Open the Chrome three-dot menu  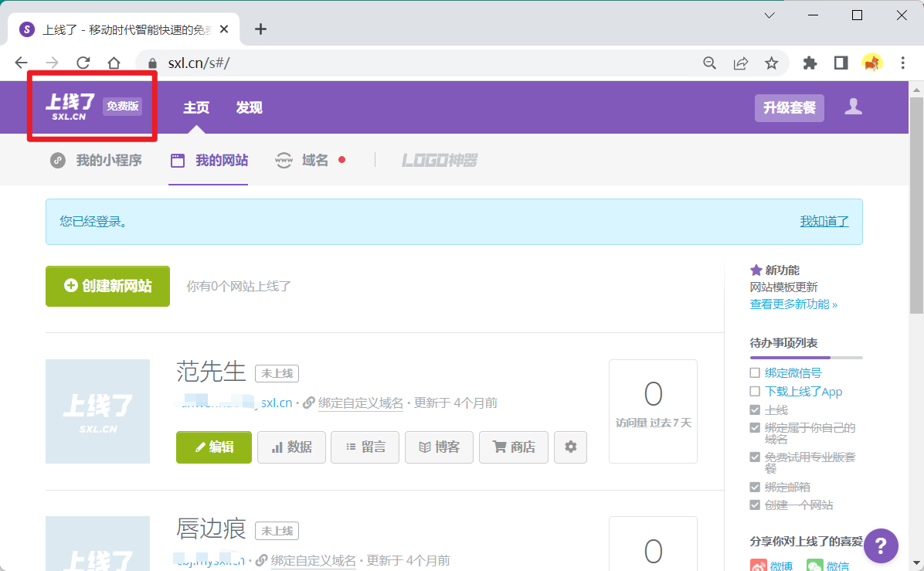coord(902,62)
